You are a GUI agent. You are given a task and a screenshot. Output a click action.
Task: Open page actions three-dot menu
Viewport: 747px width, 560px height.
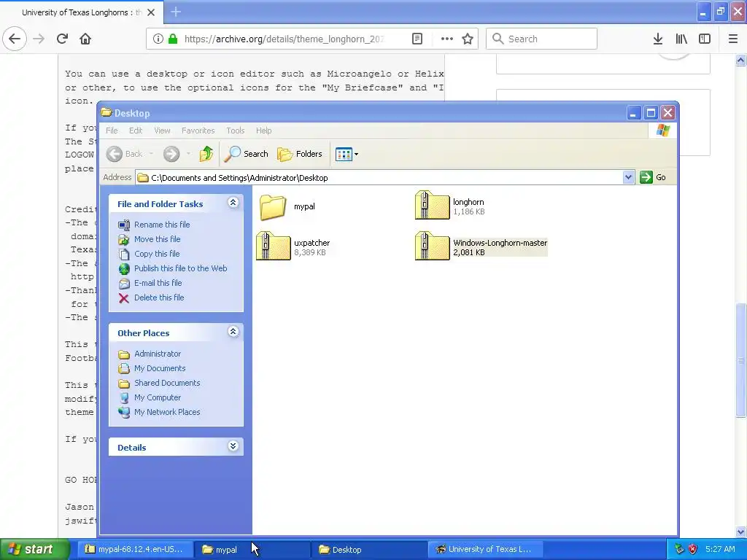point(447,39)
